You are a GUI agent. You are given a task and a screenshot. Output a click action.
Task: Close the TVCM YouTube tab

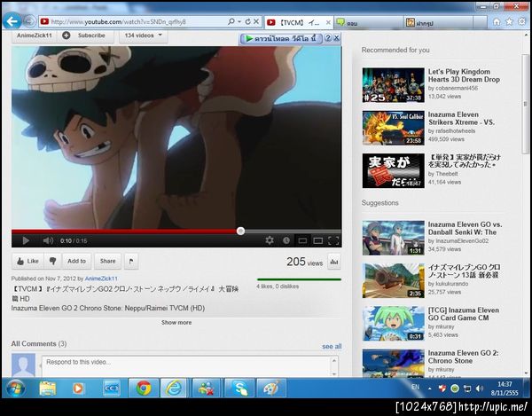(328, 22)
